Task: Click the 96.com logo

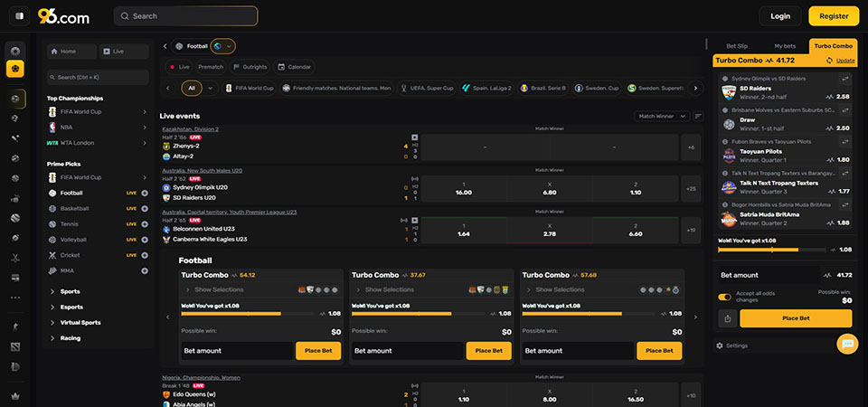Action: click(x=63, y=16)
